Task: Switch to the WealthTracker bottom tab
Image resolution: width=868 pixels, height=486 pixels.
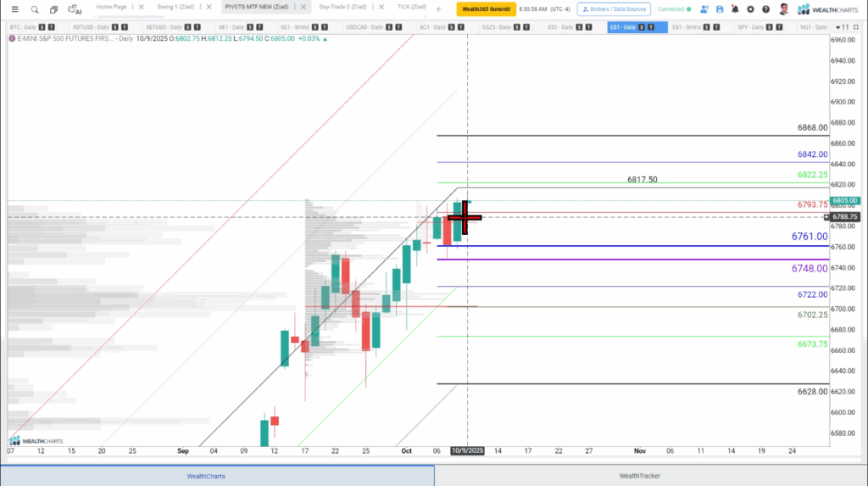Action: pyautogui.click(x=651, y=476)
